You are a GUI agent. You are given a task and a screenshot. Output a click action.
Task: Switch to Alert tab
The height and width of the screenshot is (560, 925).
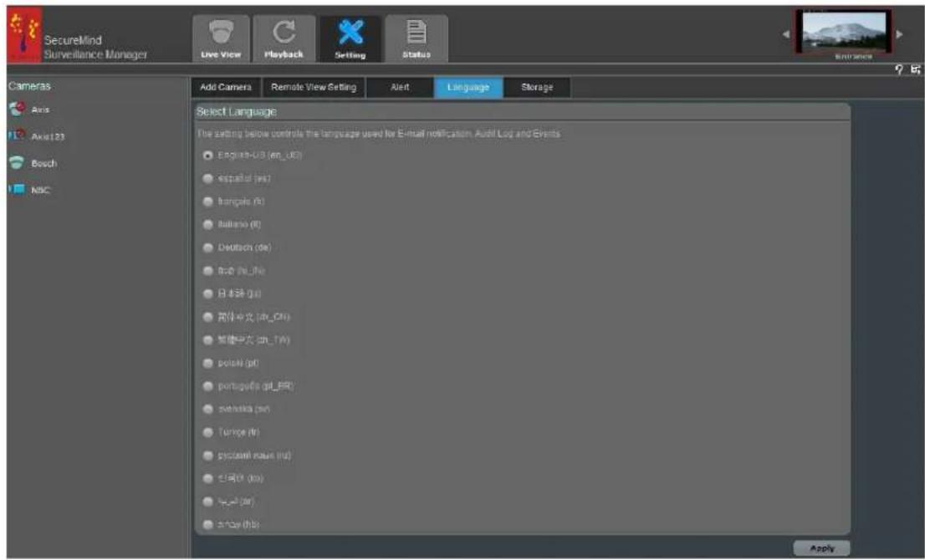pyautogui.click(x=400, y=87)
